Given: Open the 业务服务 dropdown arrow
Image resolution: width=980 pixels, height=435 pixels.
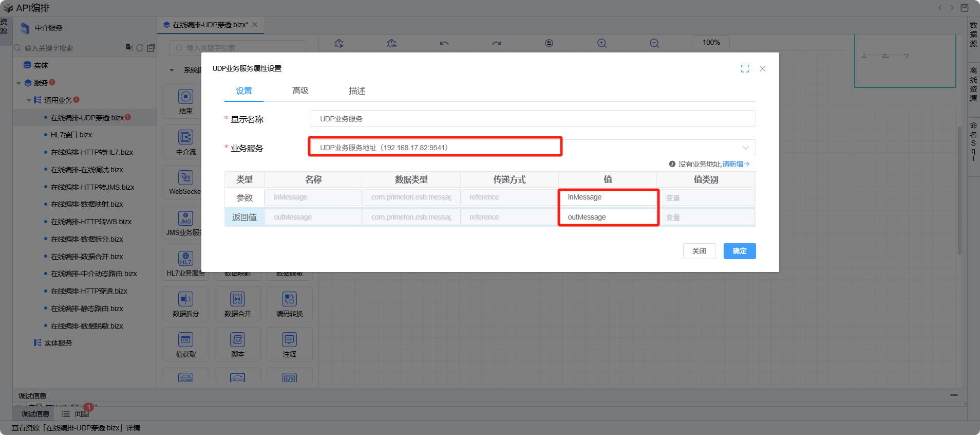Looking at the screenshot, I should click(x=745, y=148).
